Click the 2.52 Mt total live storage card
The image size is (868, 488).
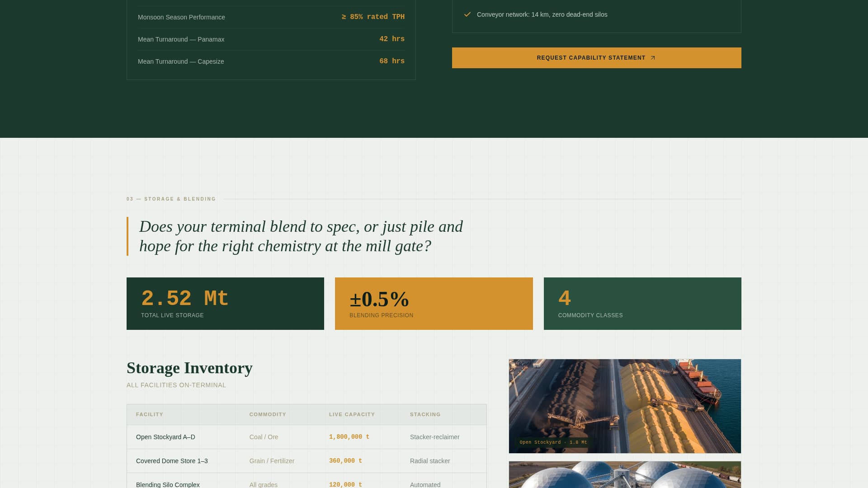click(225, 303)
